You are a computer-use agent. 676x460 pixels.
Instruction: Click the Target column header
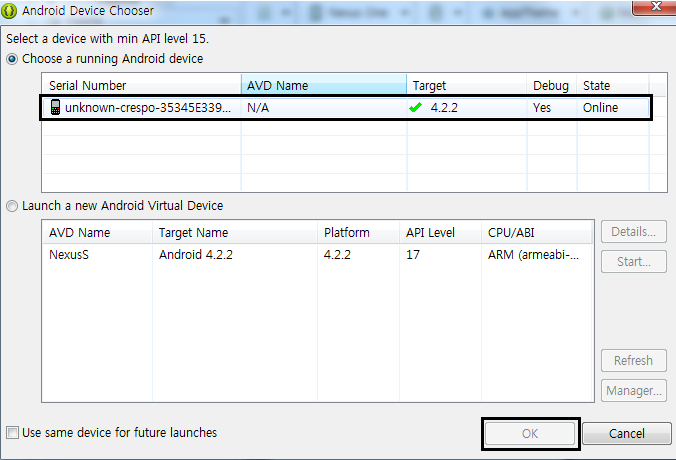point(467,85)
